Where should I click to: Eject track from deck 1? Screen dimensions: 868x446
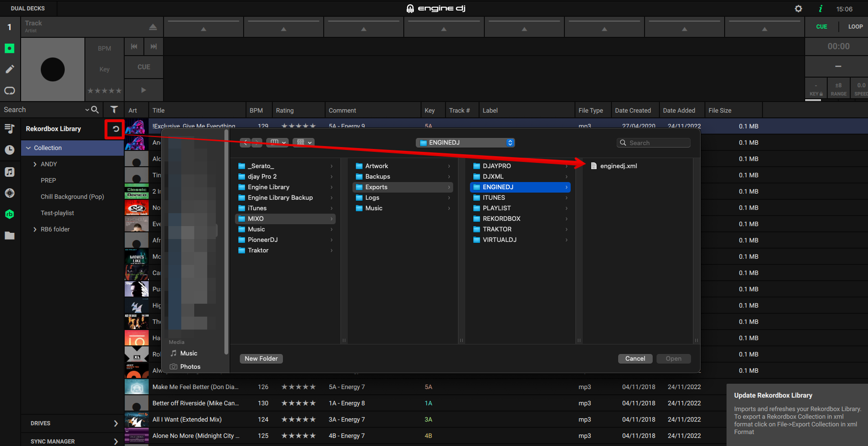coord(152,27)
